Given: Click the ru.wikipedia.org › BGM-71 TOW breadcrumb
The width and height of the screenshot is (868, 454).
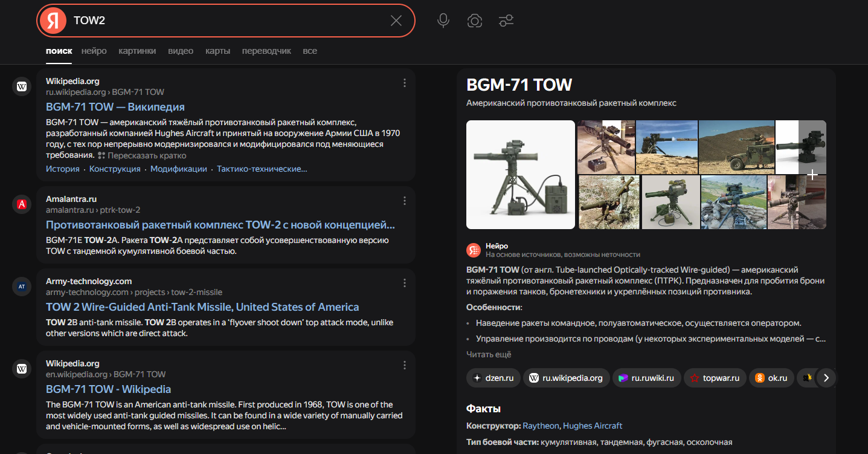Looking at the screenshot, I should (105, 92).
